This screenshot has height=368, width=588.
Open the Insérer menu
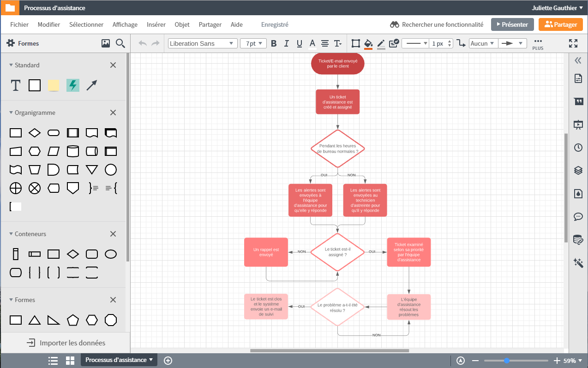coord(157,24)
